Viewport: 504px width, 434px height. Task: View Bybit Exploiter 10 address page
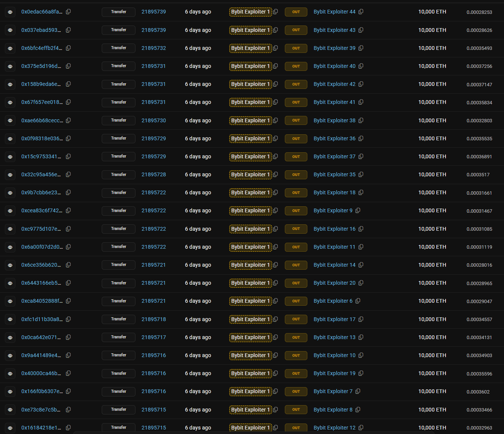(334, 355)
